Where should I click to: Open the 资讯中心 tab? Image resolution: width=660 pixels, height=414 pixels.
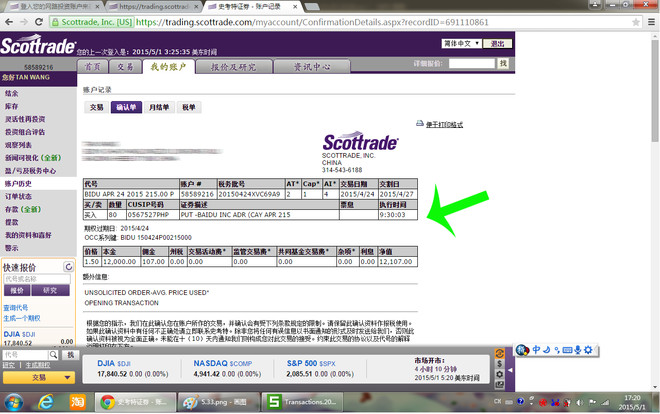click(x=311, y=66)
